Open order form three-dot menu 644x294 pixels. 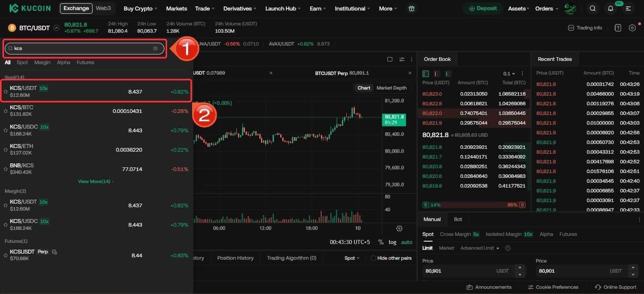639,220
